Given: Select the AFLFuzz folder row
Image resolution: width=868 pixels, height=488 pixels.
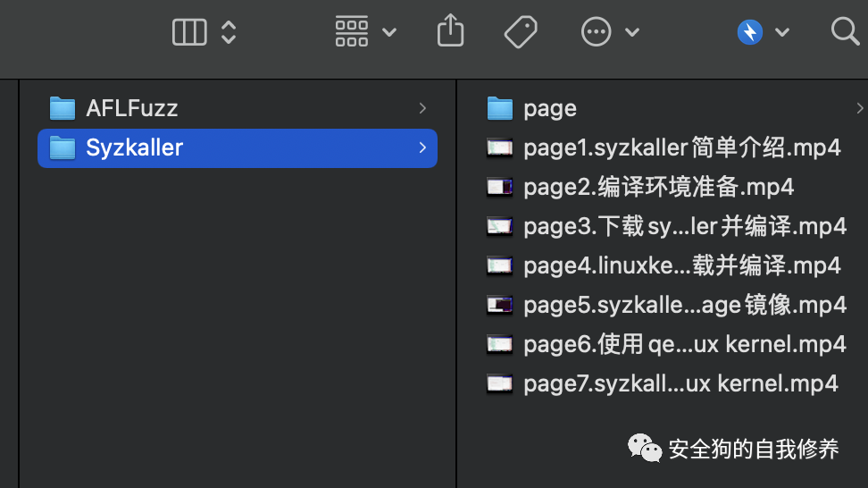Looking at the screenshot, I should tap(238, 108).
